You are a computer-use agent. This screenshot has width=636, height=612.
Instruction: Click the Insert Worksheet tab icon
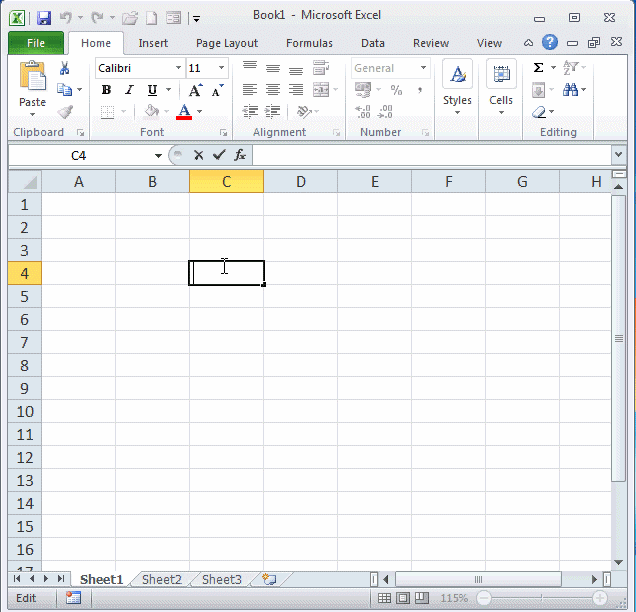click(x=268, y=579)
